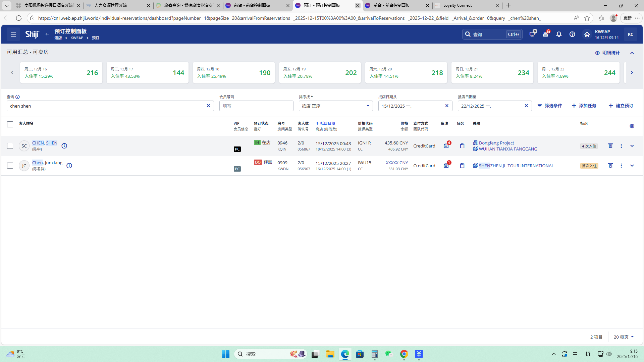Open the 20 每页 page size dropdown
Viewport: 644px width, 362px height.
point(624,337)
